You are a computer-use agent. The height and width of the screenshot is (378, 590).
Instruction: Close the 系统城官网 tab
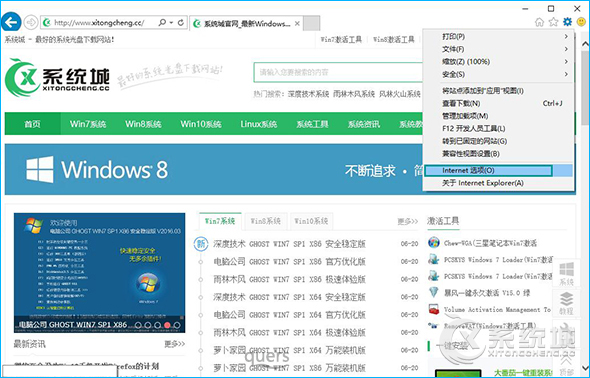tap(297, 23)
